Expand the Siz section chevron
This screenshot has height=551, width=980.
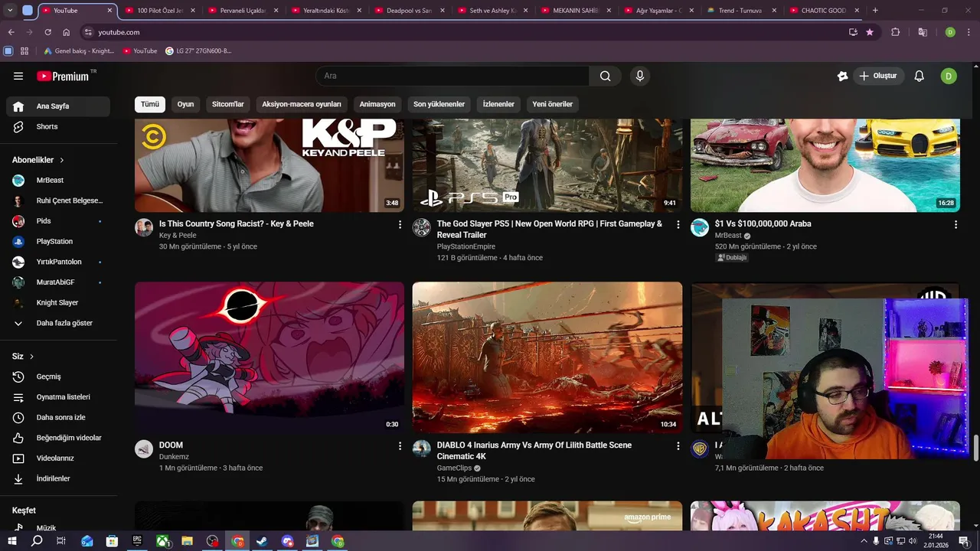pyautogui.click(x=31, y=357)
